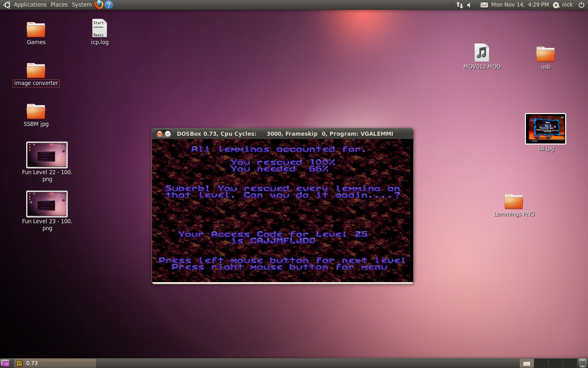
Task: Select the icp.log file icon
Action: [x=99, y=29]
